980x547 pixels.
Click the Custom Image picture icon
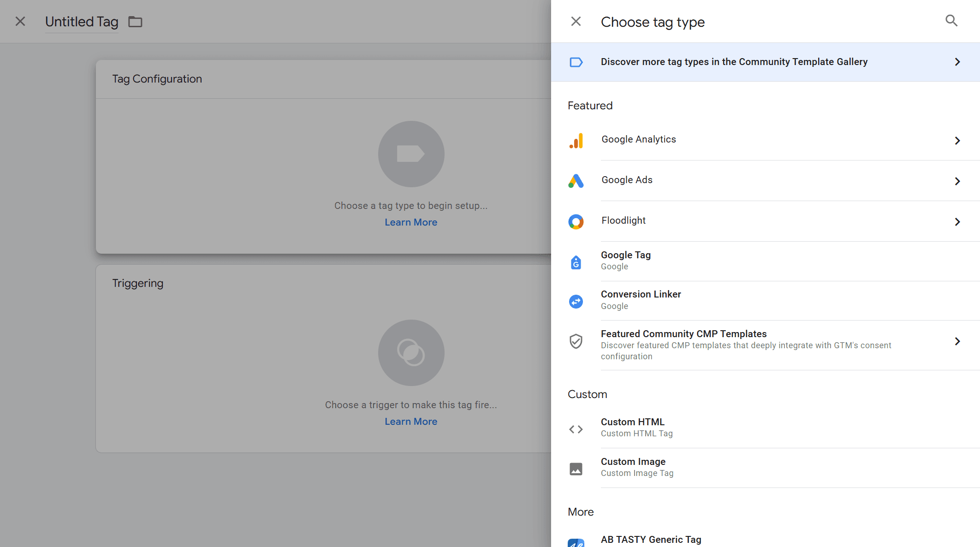pyautogui.click(x=576, y=469)
